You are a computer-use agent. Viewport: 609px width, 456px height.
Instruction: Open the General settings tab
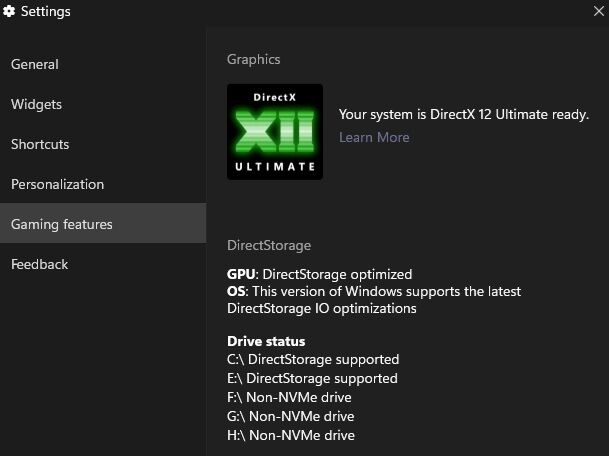tap(35, 64)
